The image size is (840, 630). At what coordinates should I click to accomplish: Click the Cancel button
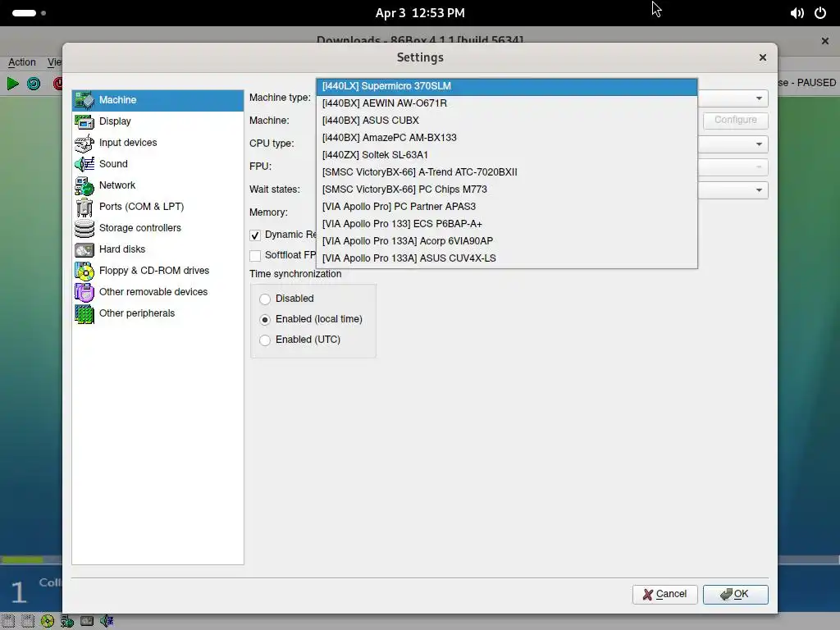point(664,594)
